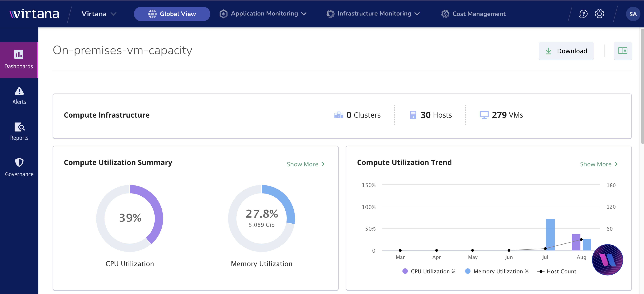The width and height of the screenshot is (644, 294).
Task: Open Governance in the sidebar
Action: pyautogui.click(x=19, y=167)
